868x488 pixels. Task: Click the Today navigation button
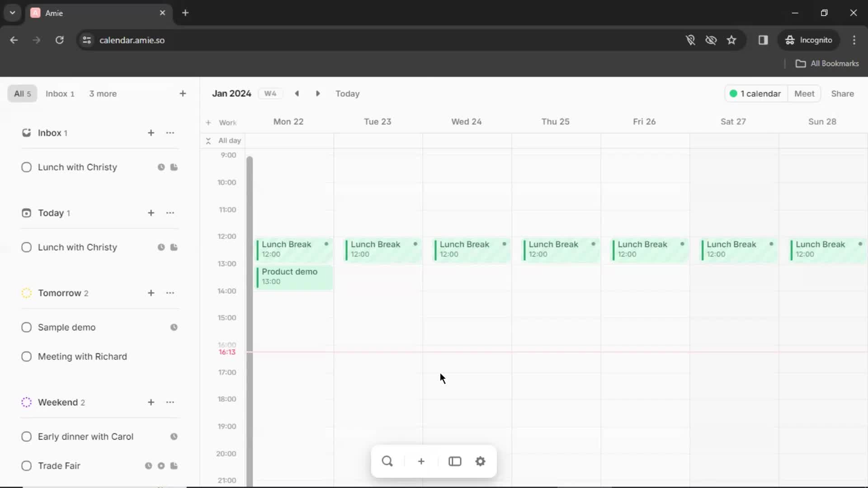(x=347, y=94)
